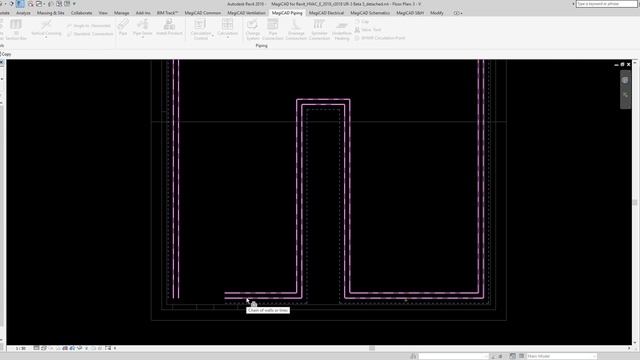Select the MagiCAD Piping tab
The height and width of the screenshot is (360, 640).
287,13
